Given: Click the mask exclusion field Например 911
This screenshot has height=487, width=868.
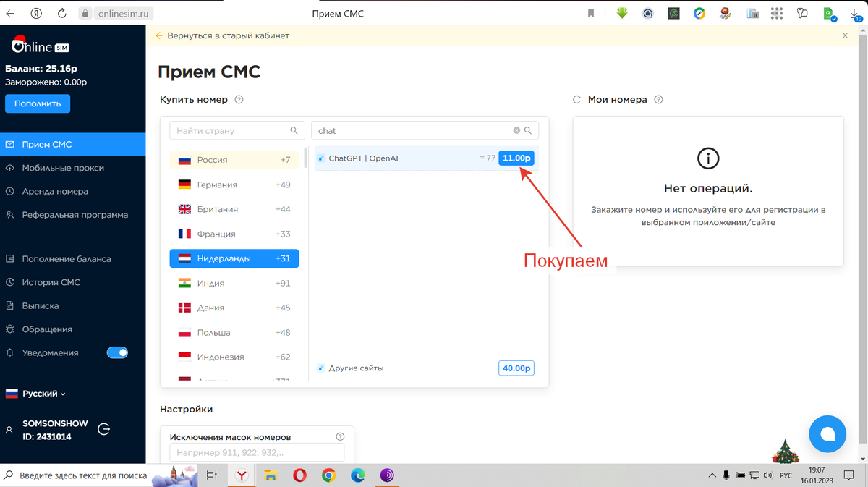Looking at the screenshot, I should [x=257, y=453].
